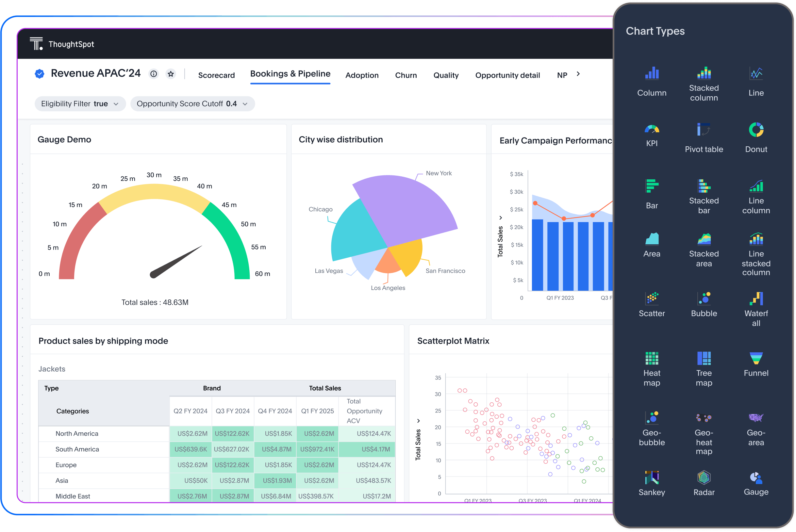796x532 pixels.
Task: Open the Churn tab
Action: tap(406, 75)
